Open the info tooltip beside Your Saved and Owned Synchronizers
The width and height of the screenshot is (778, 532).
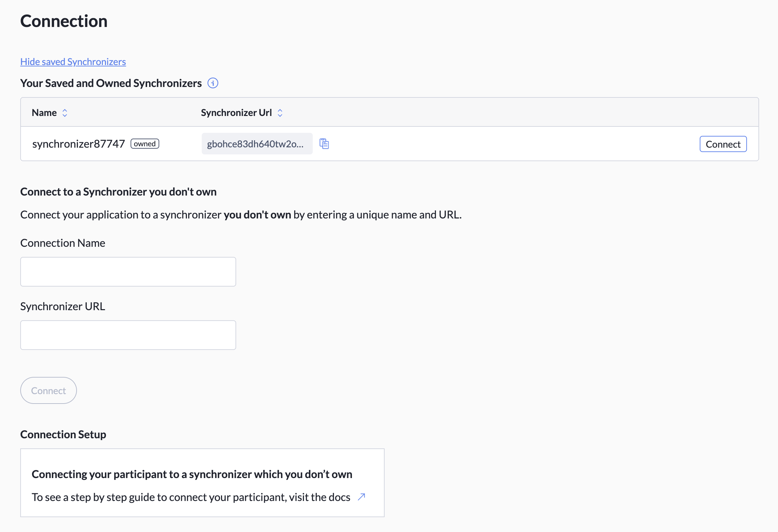(213, 83)
